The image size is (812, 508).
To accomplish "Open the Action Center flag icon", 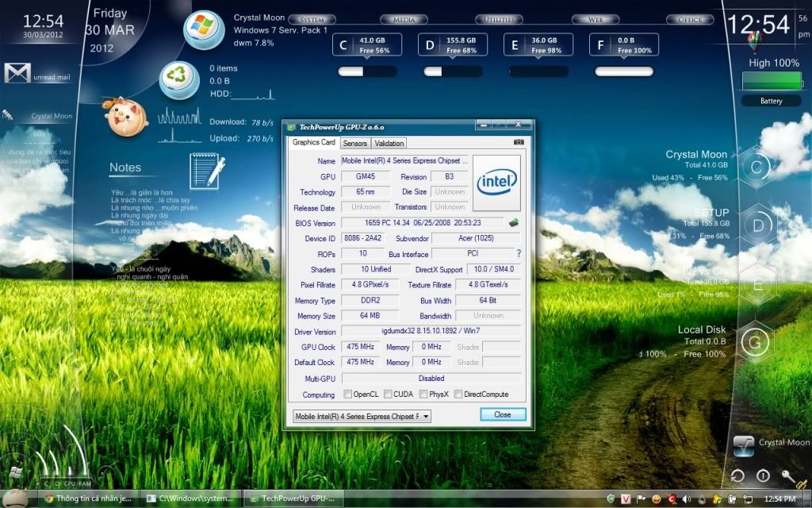I will point(641,498).
